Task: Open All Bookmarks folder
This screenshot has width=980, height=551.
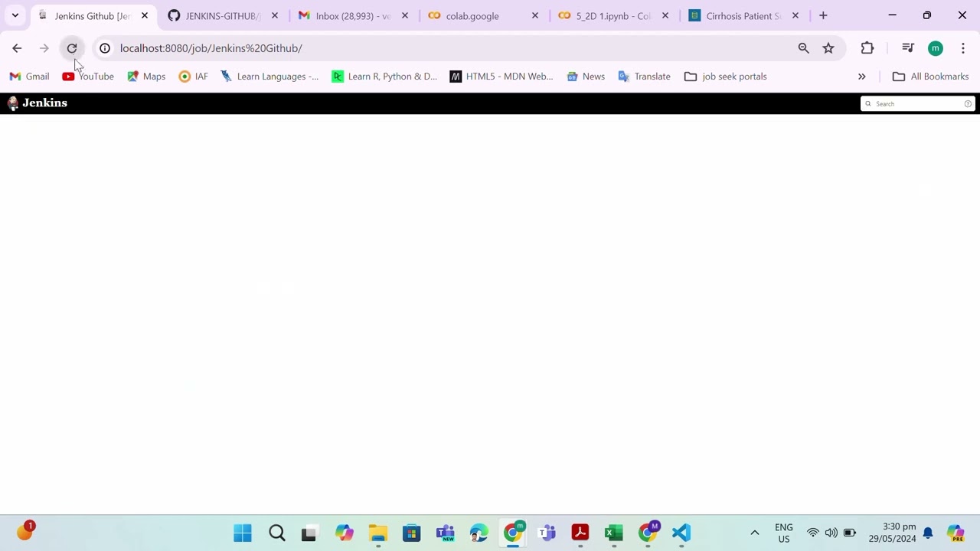Action: point(930,77)
